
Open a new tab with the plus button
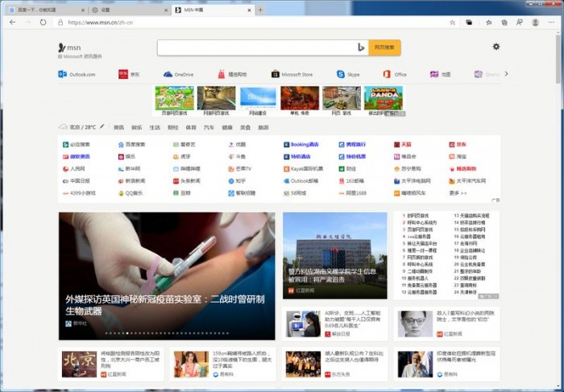point(260,10)
